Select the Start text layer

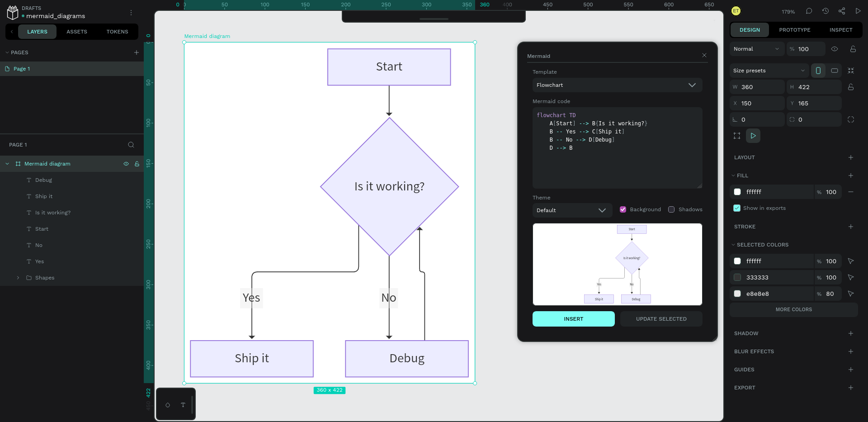click(x=42, y=229)
